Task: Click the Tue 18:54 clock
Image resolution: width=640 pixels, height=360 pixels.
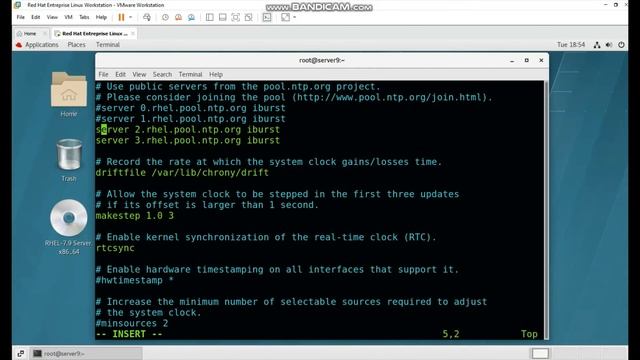Action: [x=571, y=44]
